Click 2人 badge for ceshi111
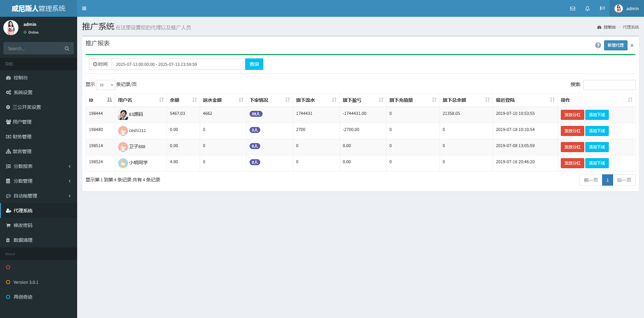The width and height of the screenshot is (644, 318). click(255, 130)
